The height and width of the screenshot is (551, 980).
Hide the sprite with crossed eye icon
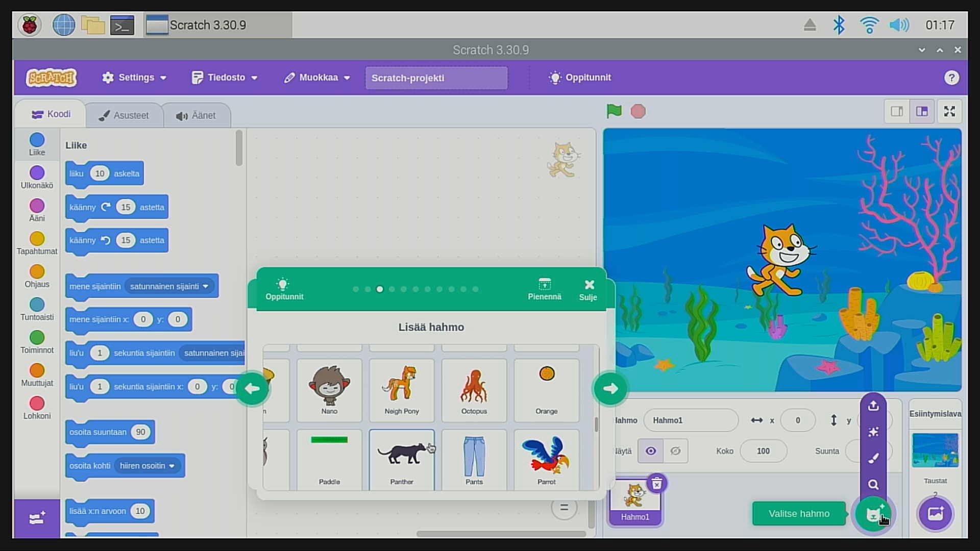675,451
